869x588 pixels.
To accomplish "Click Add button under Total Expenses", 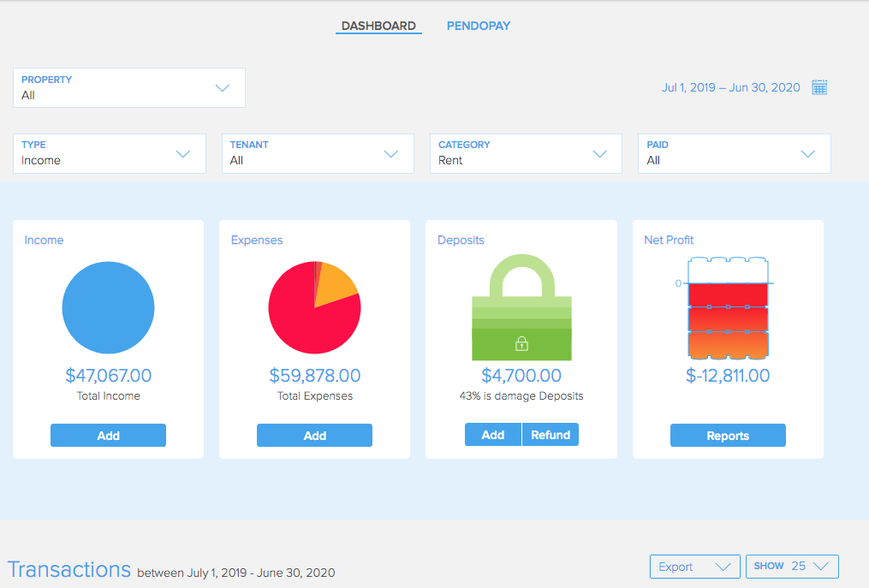I will coord(314,436).
